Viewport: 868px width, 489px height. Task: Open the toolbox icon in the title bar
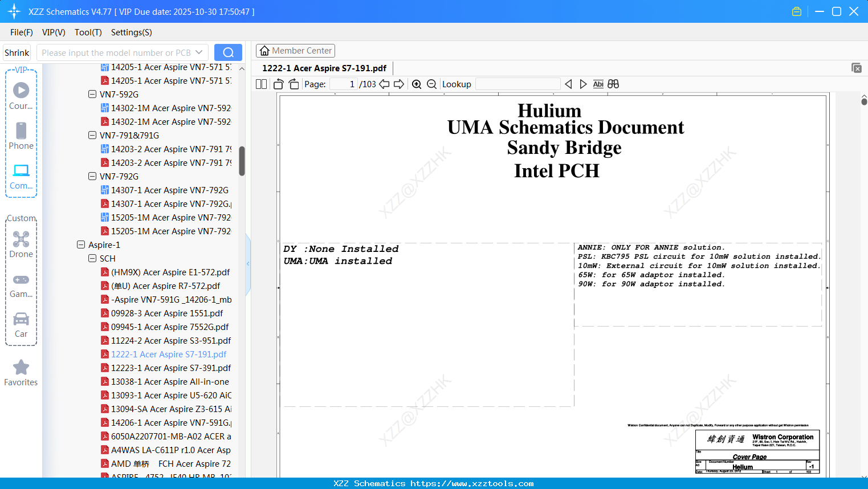tap(797, 11)
